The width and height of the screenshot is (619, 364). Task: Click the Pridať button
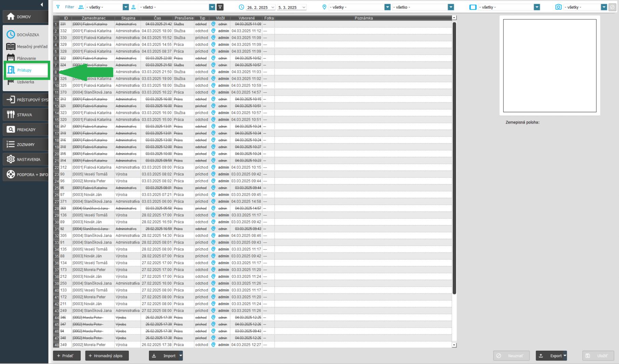pos(67,356)
